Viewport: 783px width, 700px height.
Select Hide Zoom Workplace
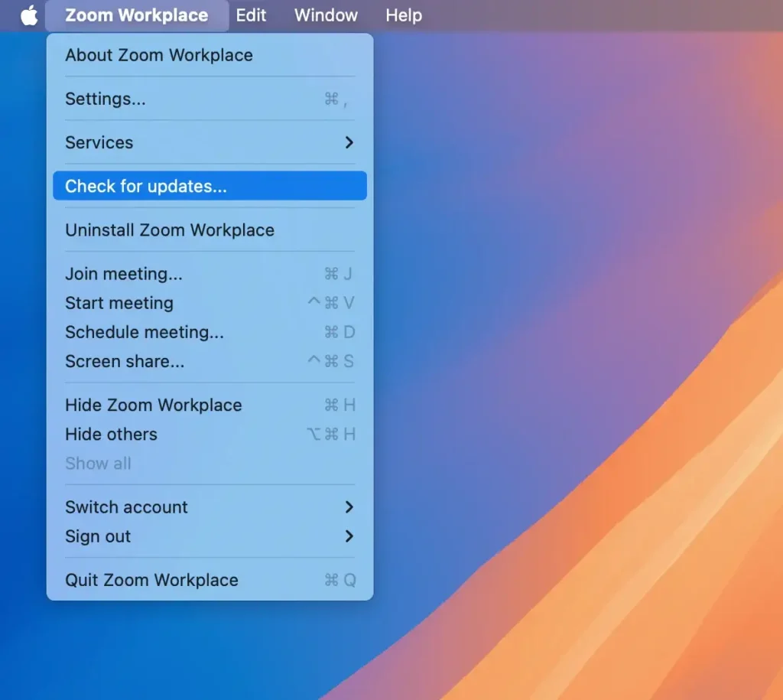210,405
